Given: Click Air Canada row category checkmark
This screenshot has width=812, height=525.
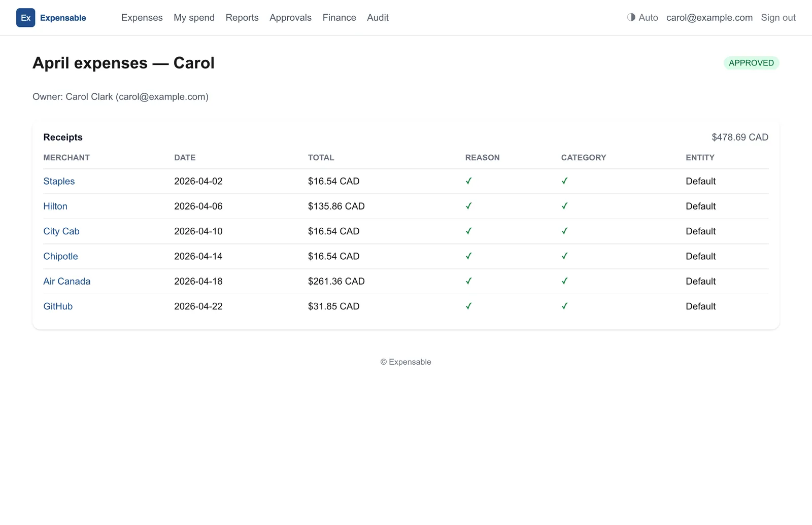Looking at the screenshot, I should tap(565, 282).
